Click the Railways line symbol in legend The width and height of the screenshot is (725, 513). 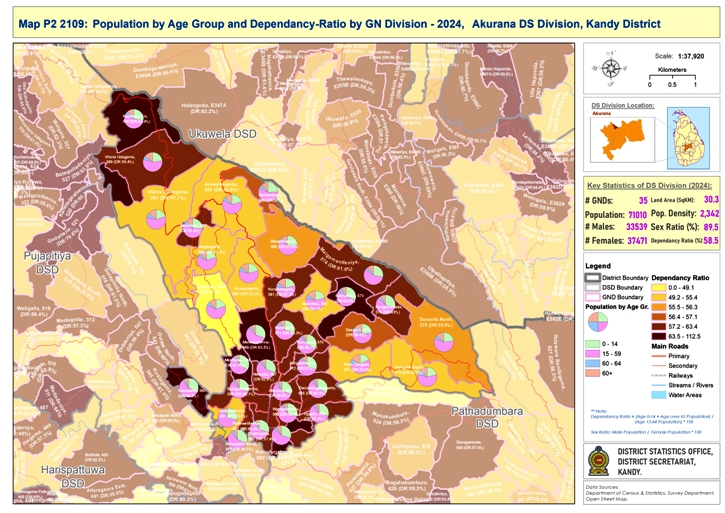[x=658, y=375]
